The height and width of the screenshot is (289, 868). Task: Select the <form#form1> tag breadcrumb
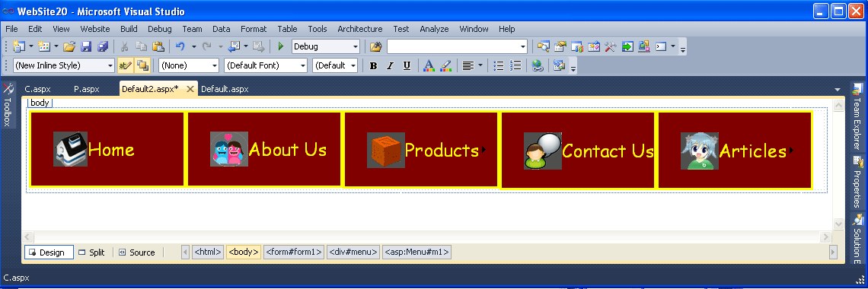coord(294,252)
